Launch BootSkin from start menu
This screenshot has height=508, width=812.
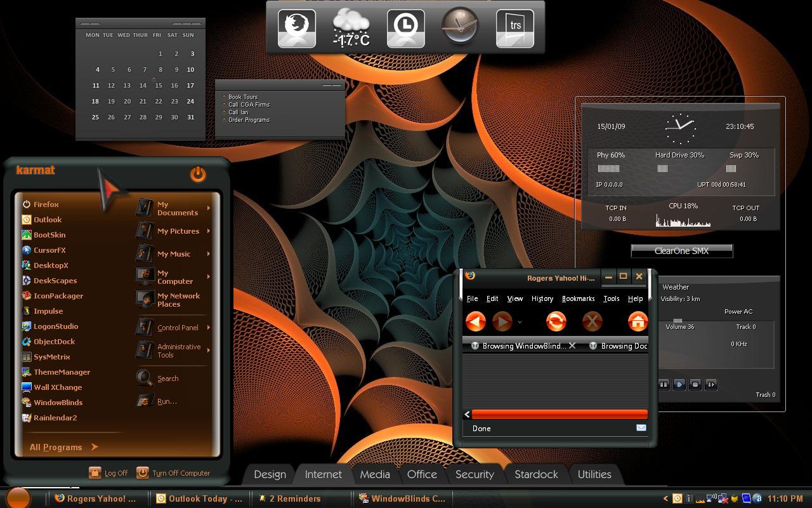pyautogui.click(x=44, y=235)
